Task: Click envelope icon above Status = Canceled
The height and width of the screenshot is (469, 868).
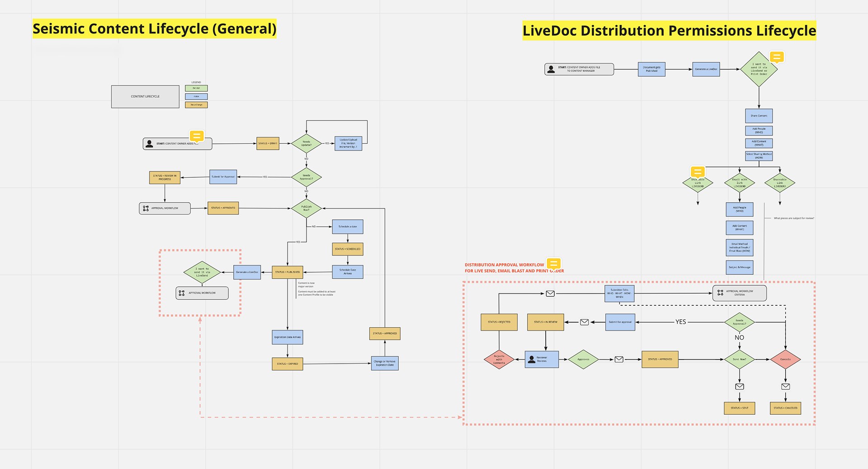Action: tap(786, 386)
